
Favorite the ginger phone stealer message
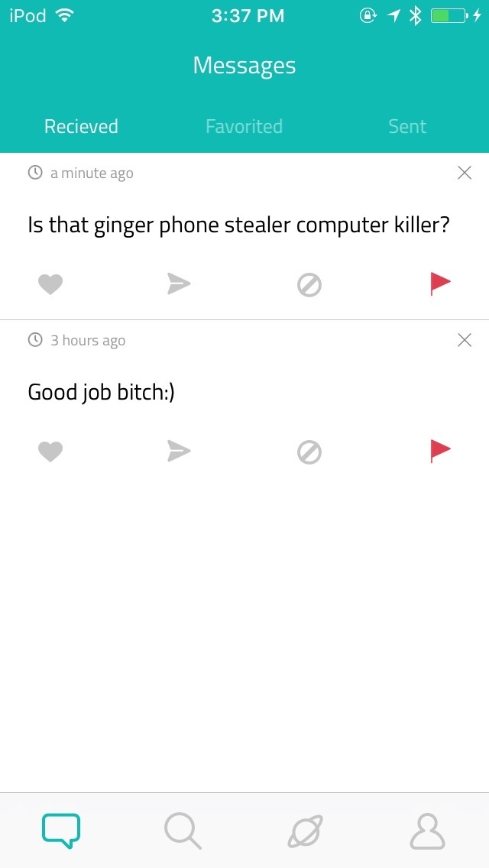(50, 285)
